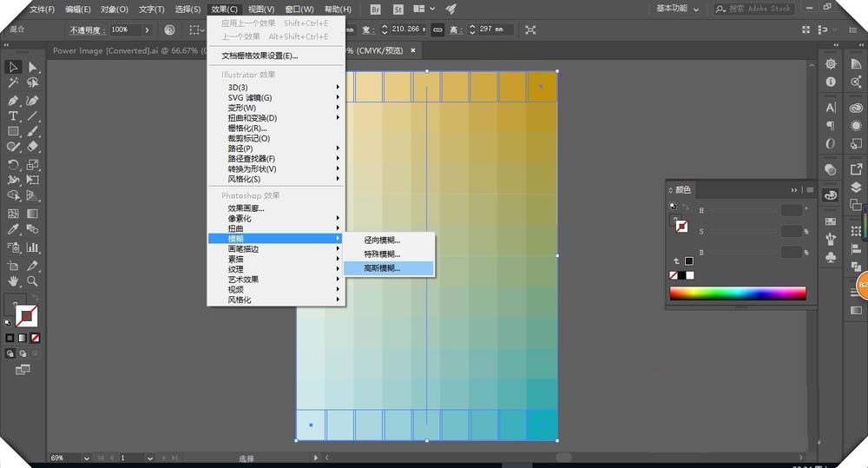
Task: Expand the 像素化 submenu
Action: click(x=276, y=218)
